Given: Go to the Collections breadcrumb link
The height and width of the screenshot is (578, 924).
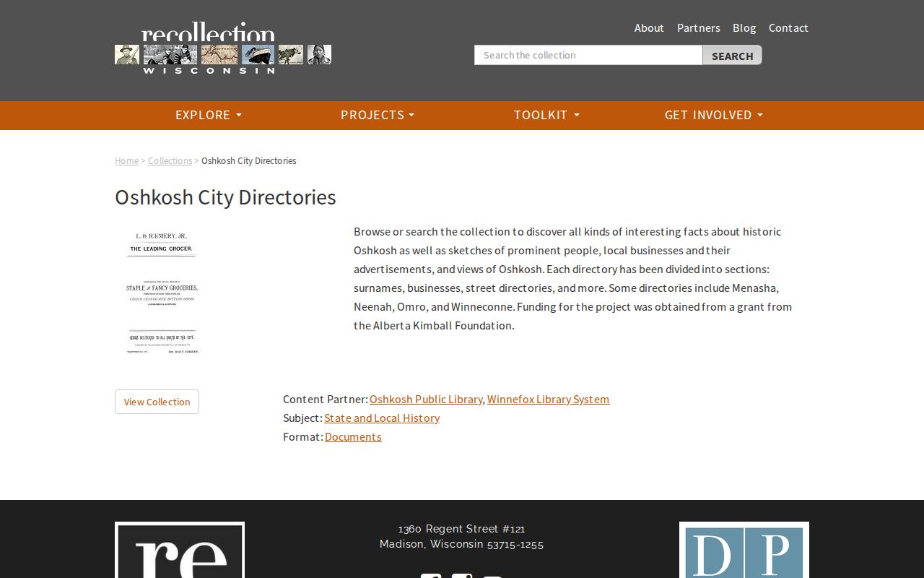Looking at the screenshot, I should click(x=170, y=160).
